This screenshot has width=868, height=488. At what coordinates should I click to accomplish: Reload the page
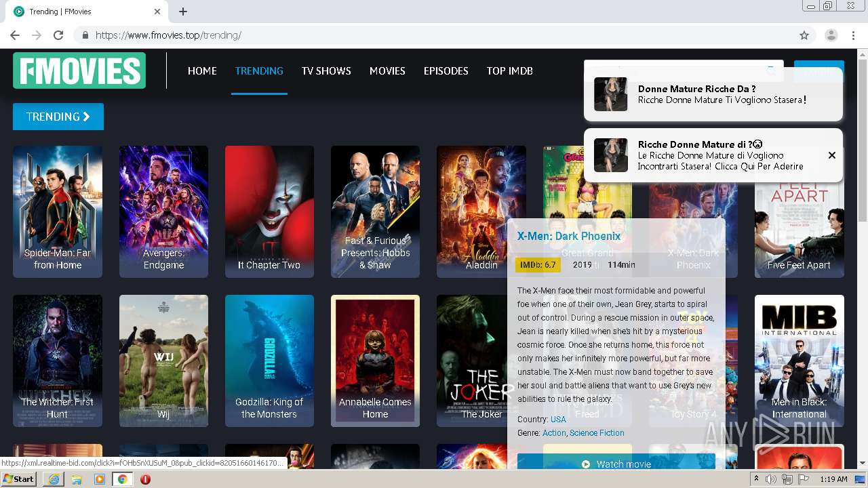58,35
